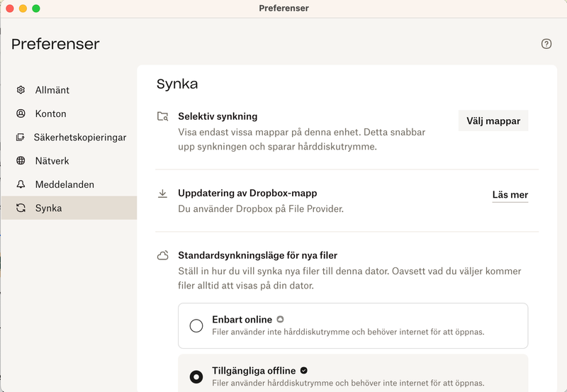Screen dimensions: 567x392
Task: Select the Tillgängliga offline radio button
Action: click(196, 376)
